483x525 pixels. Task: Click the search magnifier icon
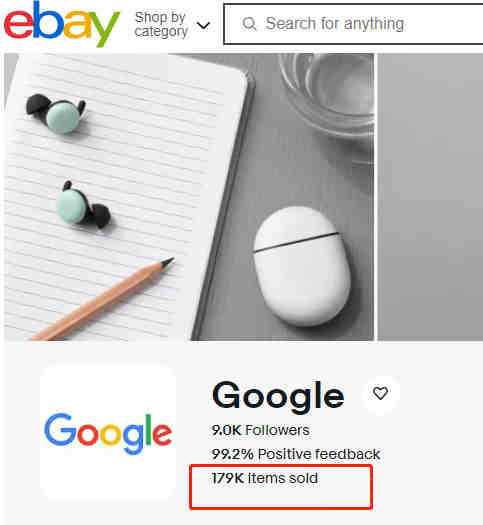pyautogui.click(x=249, y=24)
